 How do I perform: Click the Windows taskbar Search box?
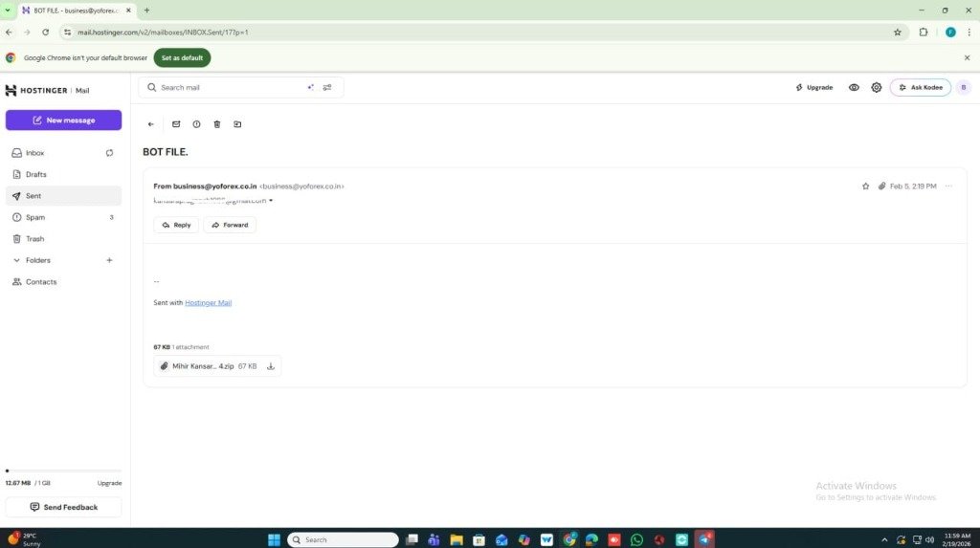click(x=343, y=539)
